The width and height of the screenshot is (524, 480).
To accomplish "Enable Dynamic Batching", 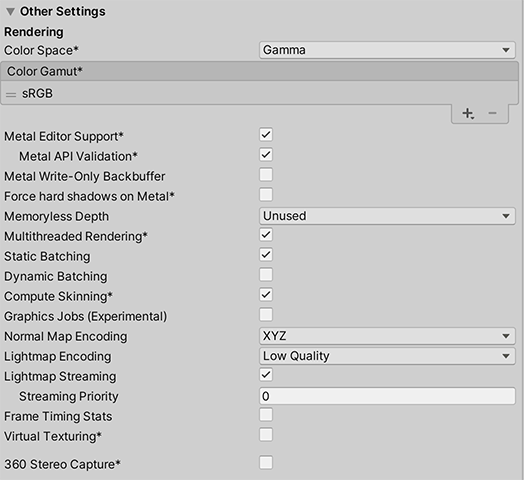I will 266,275.
